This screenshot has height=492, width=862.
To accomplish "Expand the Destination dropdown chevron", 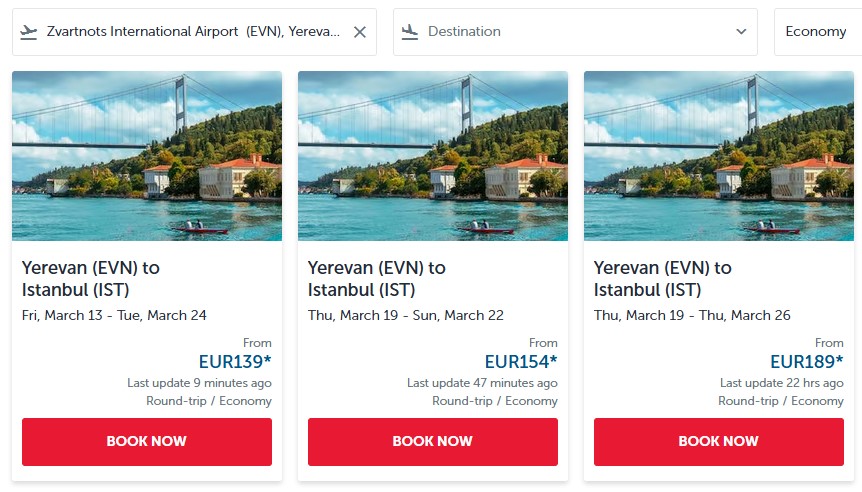I will click(741, 32).
